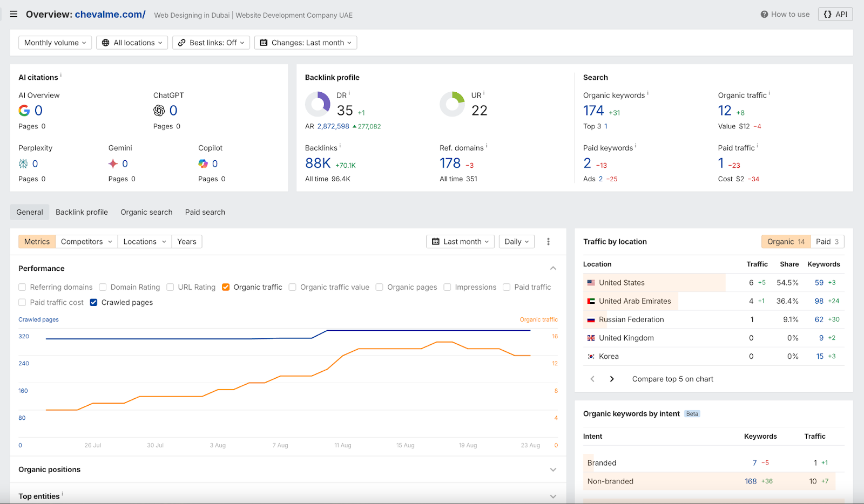Viewport: 864px width, 504px height.
Task: Click the orange Organic traffic chart line
Action: 389,349
